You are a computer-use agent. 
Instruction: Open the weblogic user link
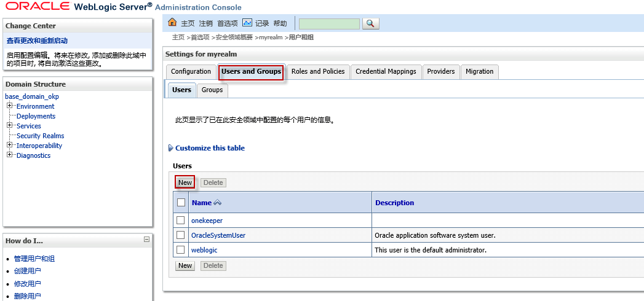click(205, 250)
